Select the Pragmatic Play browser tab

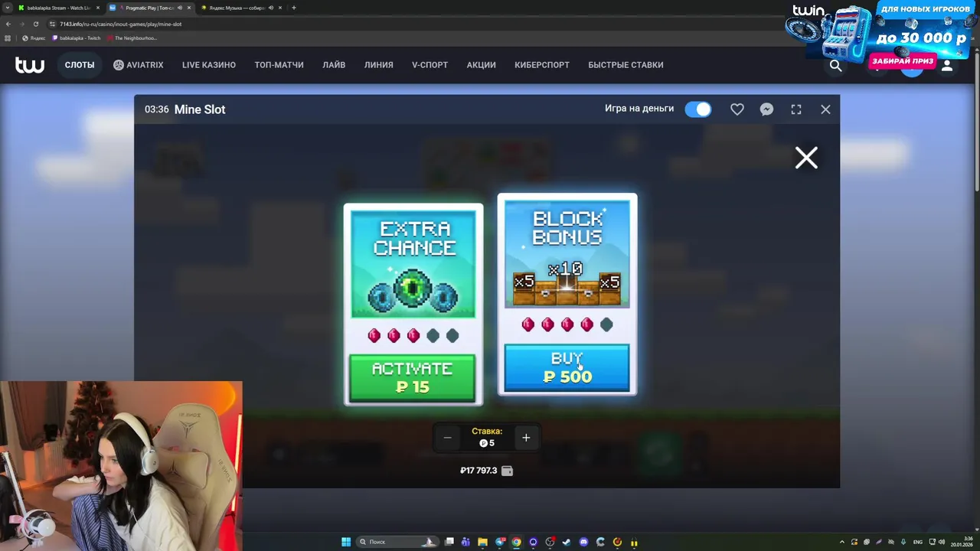pos(150,8)
